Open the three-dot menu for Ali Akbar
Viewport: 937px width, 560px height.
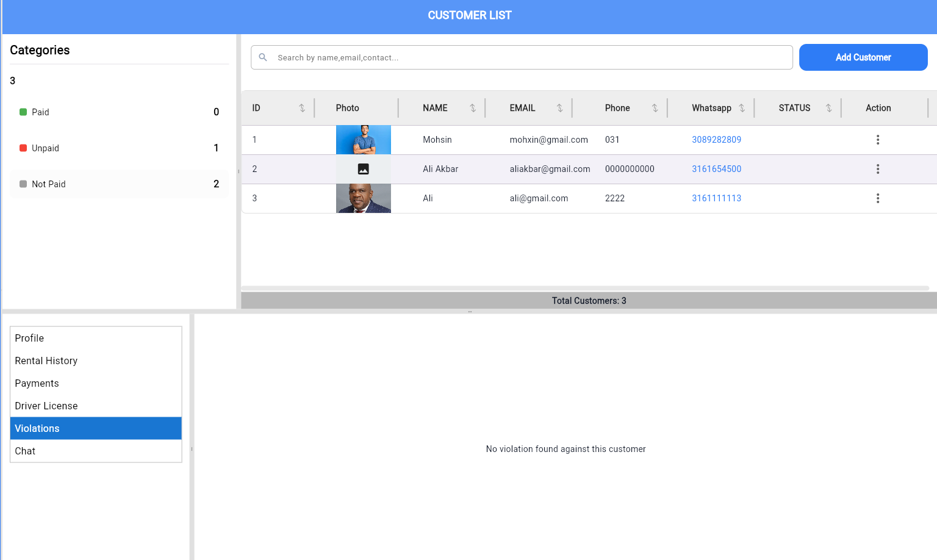878,169
